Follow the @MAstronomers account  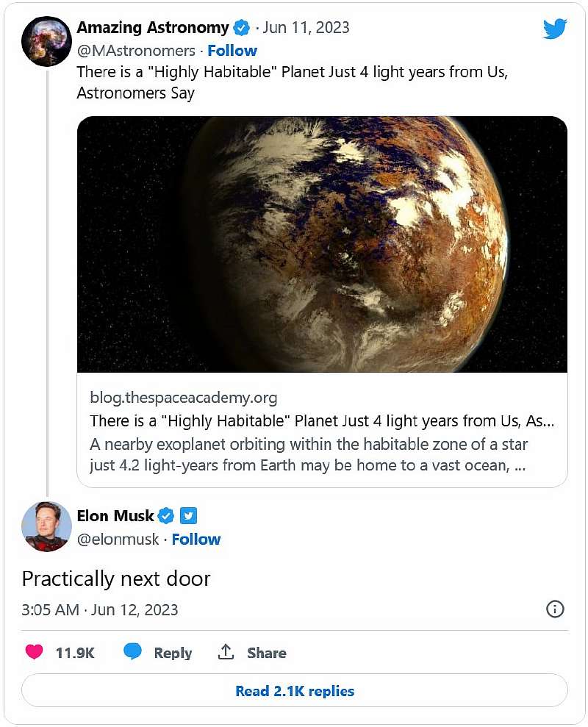pos(232,51)
